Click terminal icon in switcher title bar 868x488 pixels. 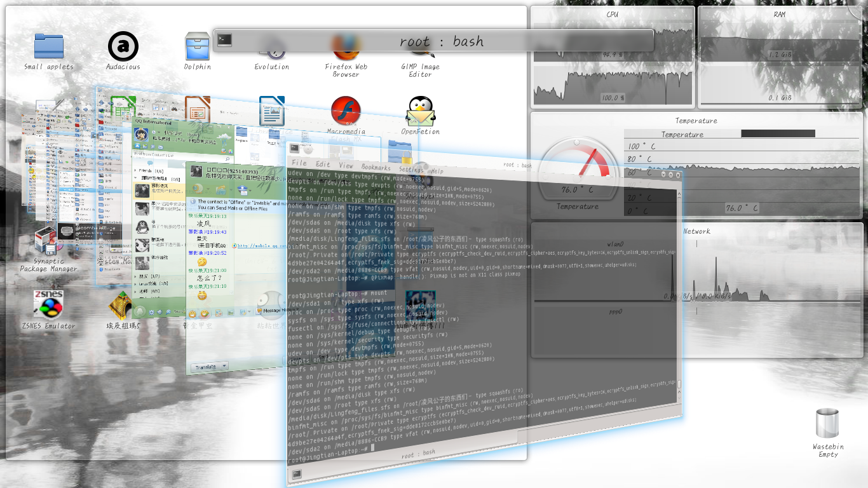point(224,40)
